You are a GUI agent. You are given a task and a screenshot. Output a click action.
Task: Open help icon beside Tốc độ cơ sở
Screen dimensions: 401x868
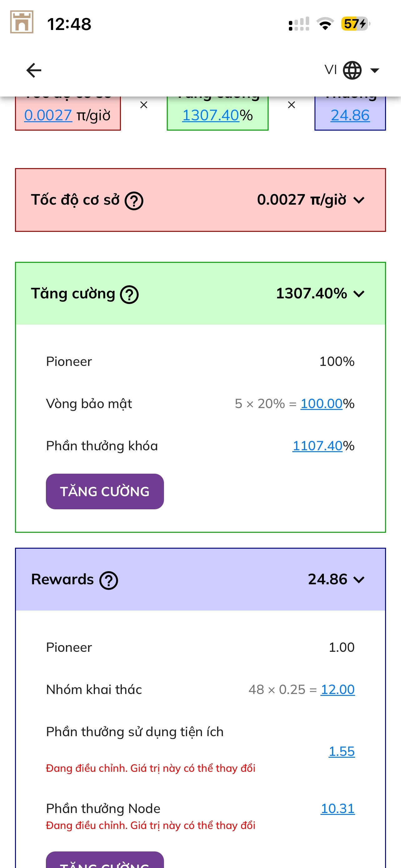(134, 201)
